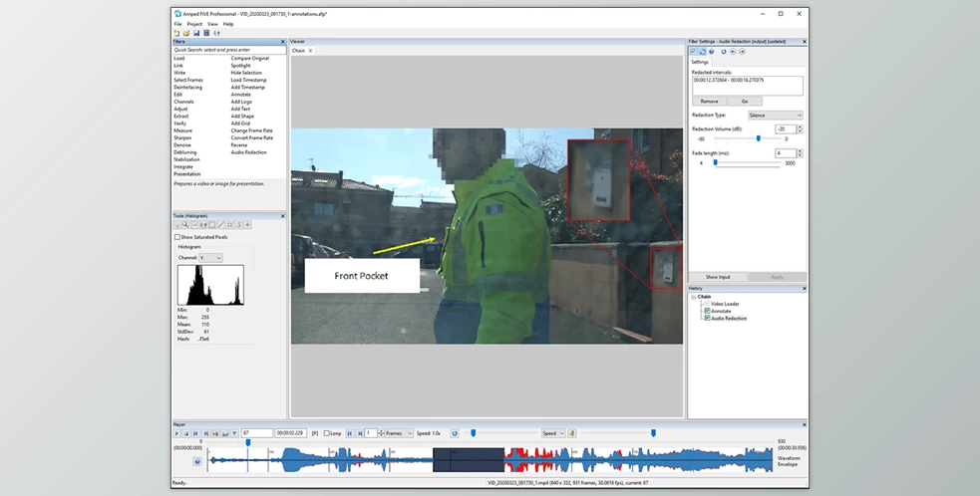Toggle the enable-filter checkbox icon in Filter Settings
This screenshot has height=496, width=980.
point(693,52)
